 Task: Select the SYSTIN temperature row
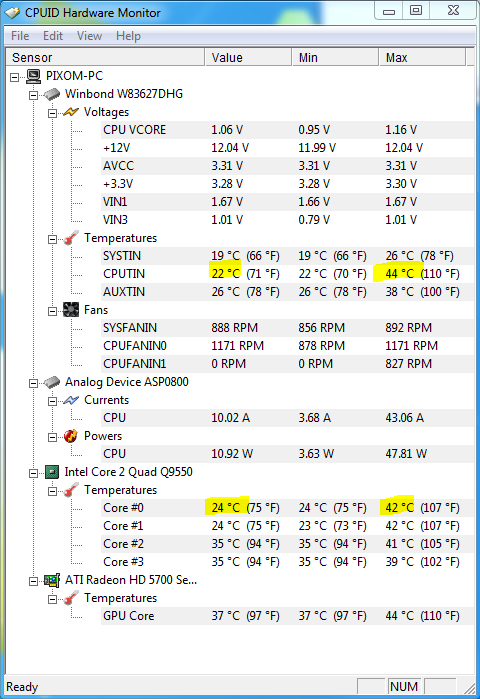[287, 256]
